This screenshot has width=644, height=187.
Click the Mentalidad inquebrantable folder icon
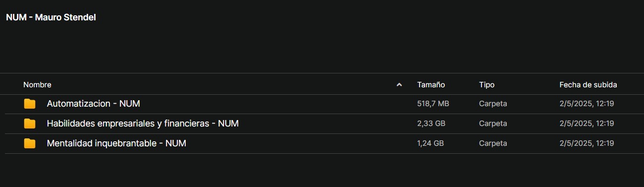pyautogui.click(x=30, y=143)
